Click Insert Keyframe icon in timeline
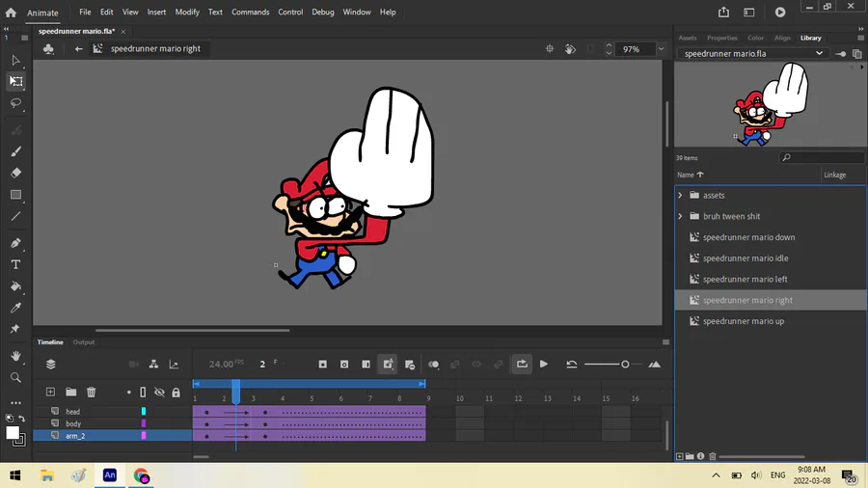This screenshot has height=488, width=868. (x=323, y=364)
